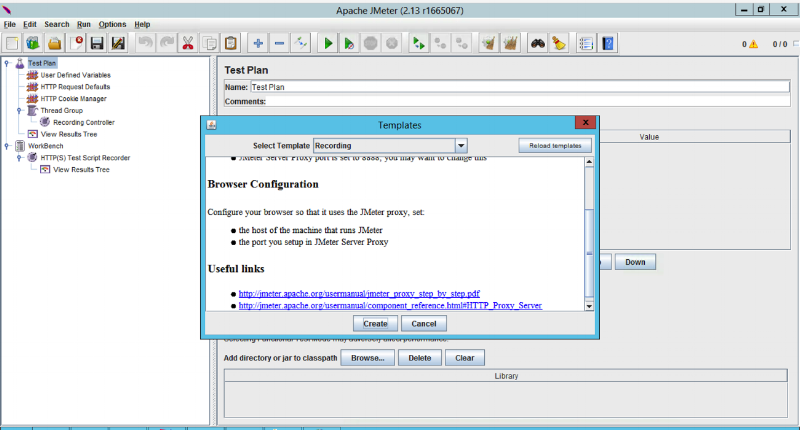
Task: Click the Reload templates button
Action: coord(555,145)
